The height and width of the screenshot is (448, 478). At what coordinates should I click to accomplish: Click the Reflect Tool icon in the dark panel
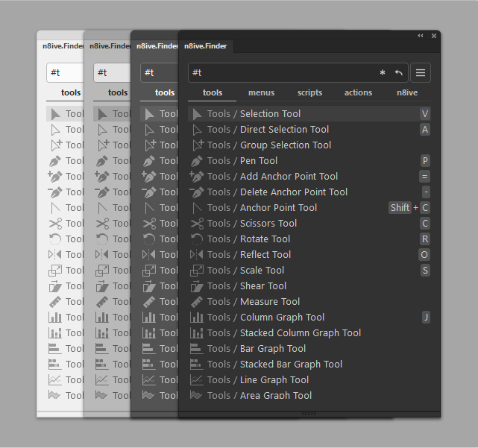[x=197, y=255]
